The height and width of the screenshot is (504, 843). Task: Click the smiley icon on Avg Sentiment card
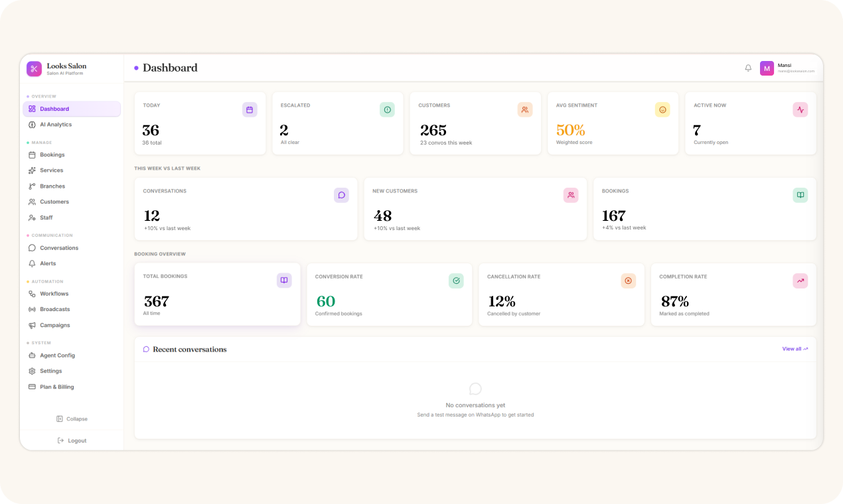tap(662, 110)
